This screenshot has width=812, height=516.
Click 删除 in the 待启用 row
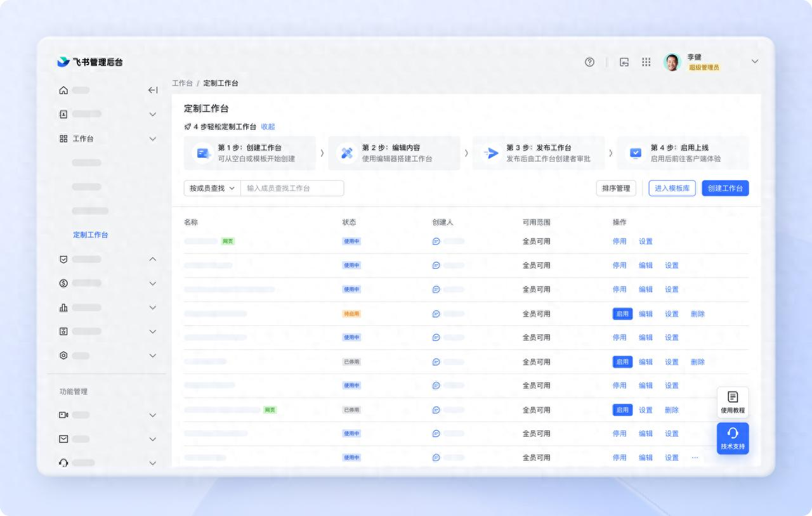pos(698,314)
